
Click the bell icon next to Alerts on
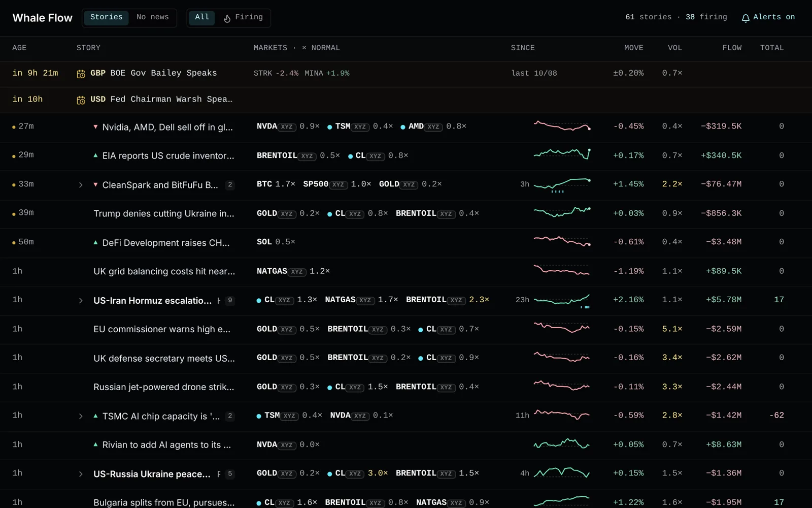(746, 18)
